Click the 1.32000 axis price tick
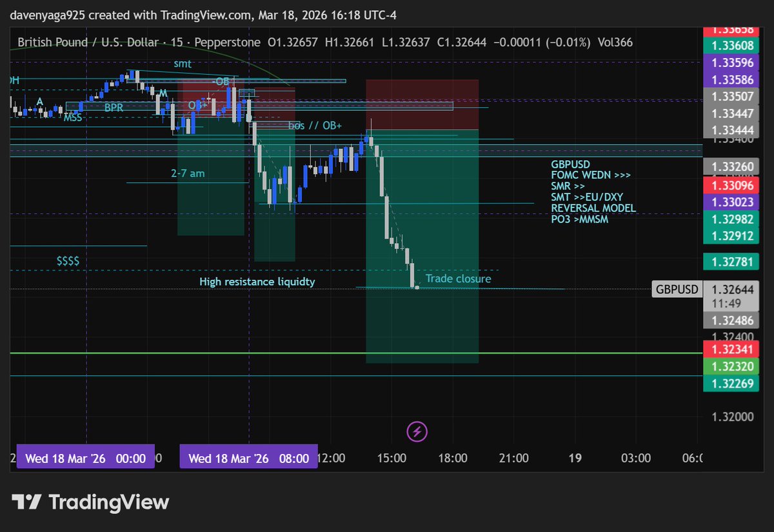This screenshot has width=774, height=532. pyautogui.click(x=733, y=417)
